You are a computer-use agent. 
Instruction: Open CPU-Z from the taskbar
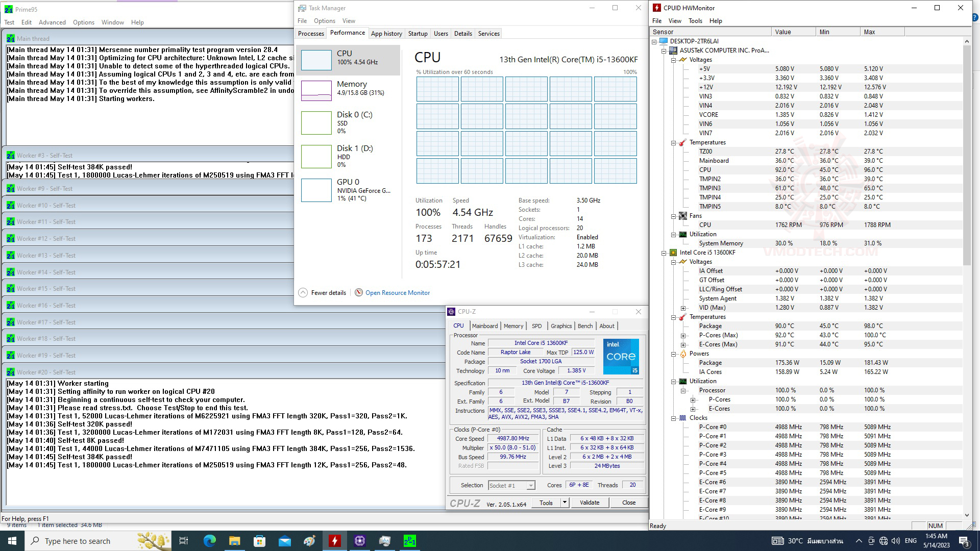tap(359, 541)
